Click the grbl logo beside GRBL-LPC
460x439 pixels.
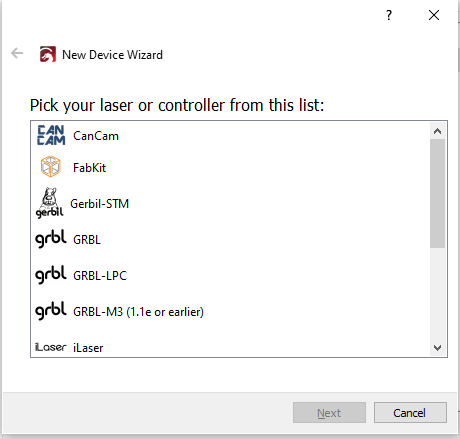[51, 275]
